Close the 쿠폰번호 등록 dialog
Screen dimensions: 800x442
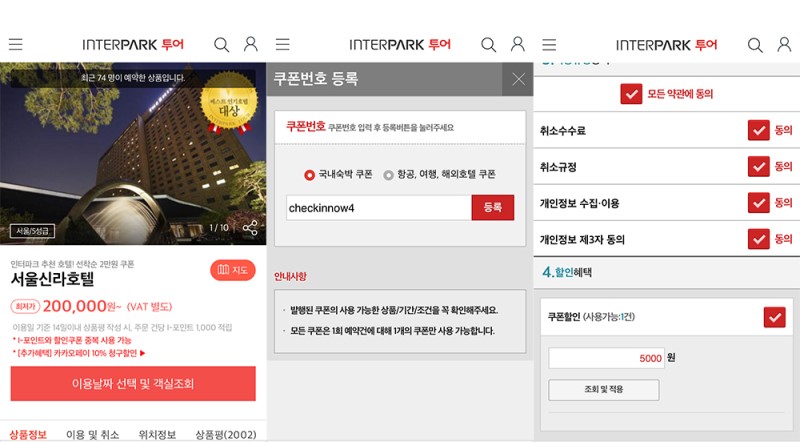click(x=518, y=79)
